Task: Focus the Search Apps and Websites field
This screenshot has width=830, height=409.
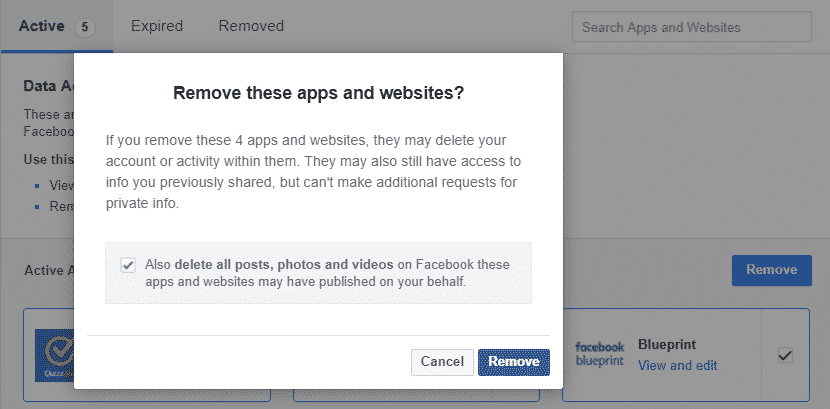Action: pyautogui.click(x=691, y=27)
